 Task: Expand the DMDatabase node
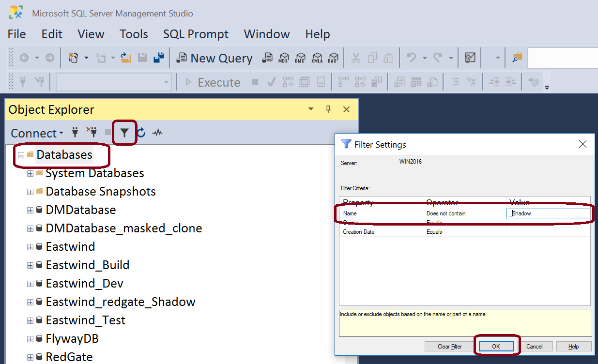click(30, 210)
